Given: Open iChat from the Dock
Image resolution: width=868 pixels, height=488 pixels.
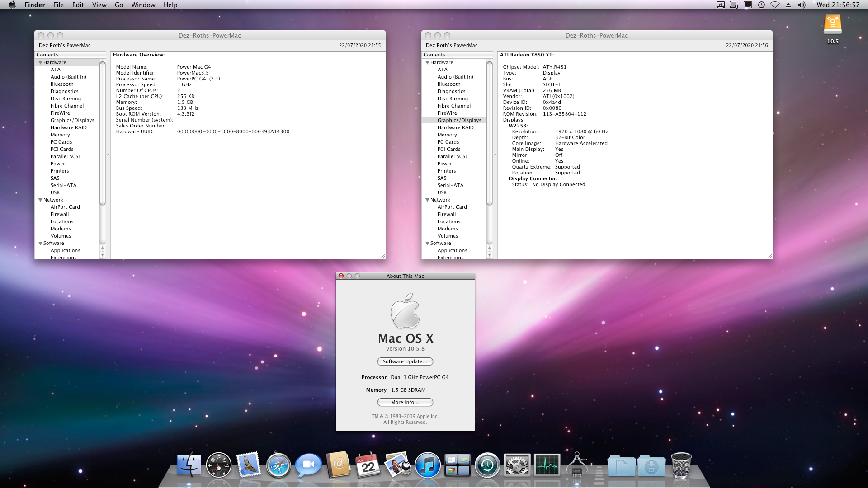Looking at the screenshot, I should (x=308, y=465).
